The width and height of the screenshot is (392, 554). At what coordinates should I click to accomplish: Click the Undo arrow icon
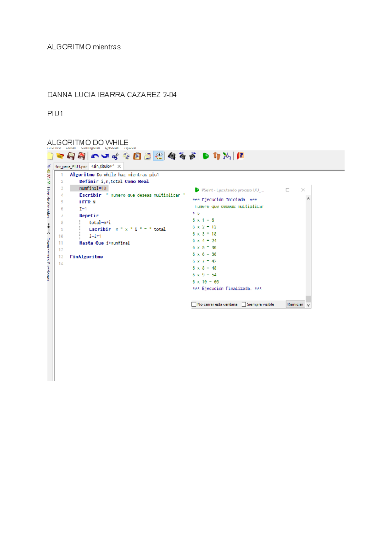click(95, 156)
